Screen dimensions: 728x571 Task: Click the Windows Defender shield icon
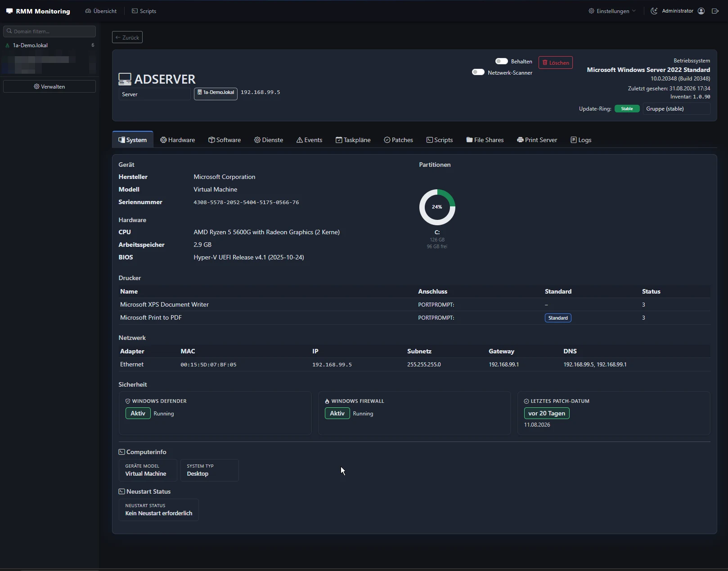pos(128,401)
